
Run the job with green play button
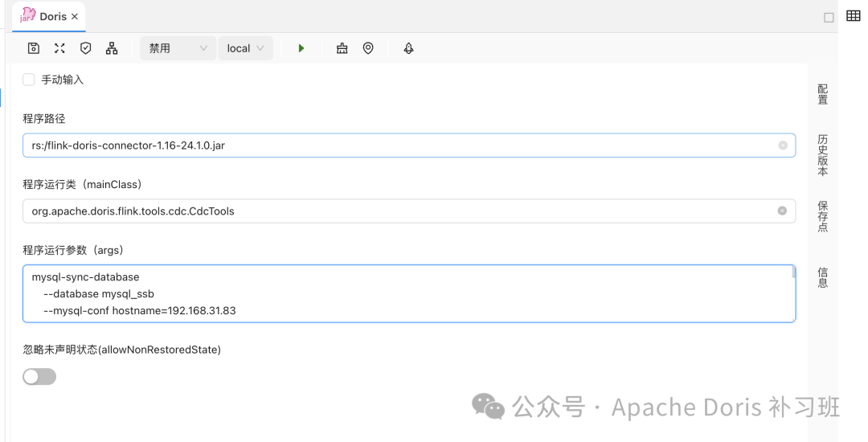[301, 48]
